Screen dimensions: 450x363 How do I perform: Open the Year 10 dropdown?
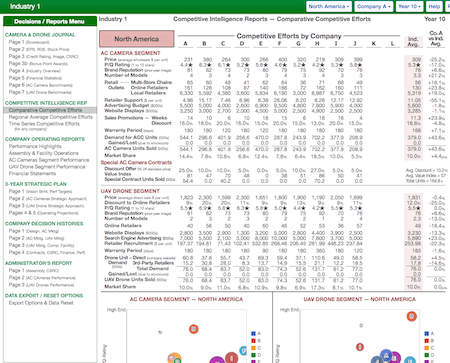410,6
